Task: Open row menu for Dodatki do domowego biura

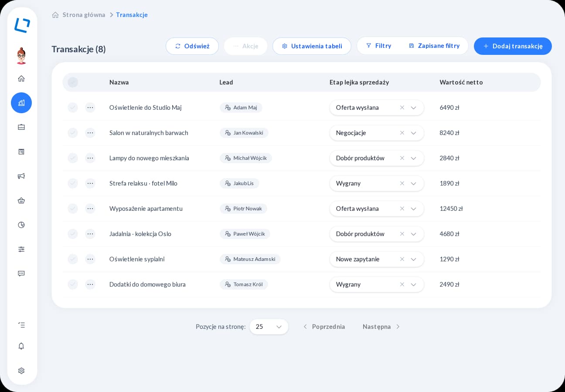Action: [x=90, y=284]
